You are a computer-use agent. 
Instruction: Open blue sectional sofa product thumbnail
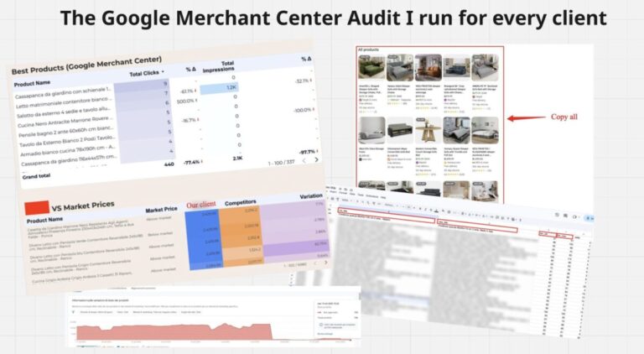point(456,67)
